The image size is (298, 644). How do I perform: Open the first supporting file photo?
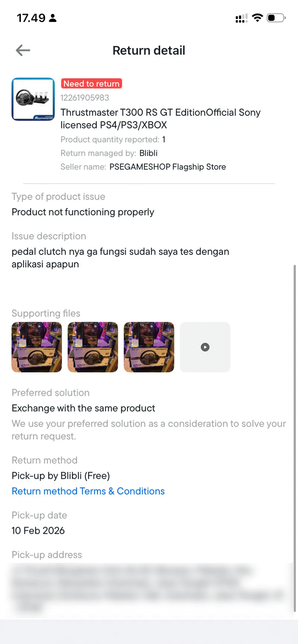coord(37,347)
